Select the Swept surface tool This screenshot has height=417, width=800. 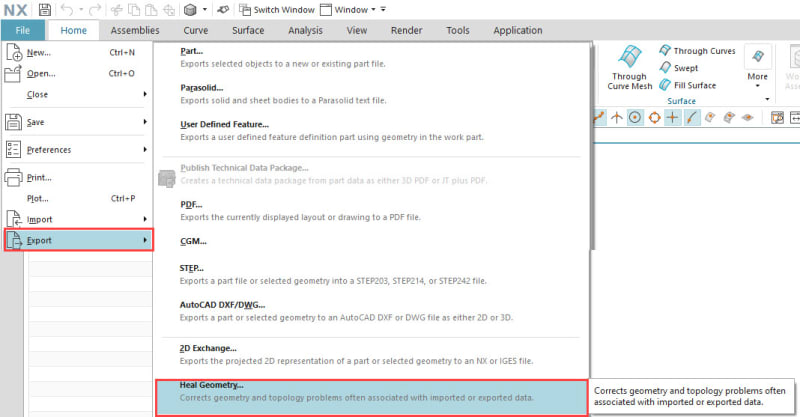tap(679, 67)
